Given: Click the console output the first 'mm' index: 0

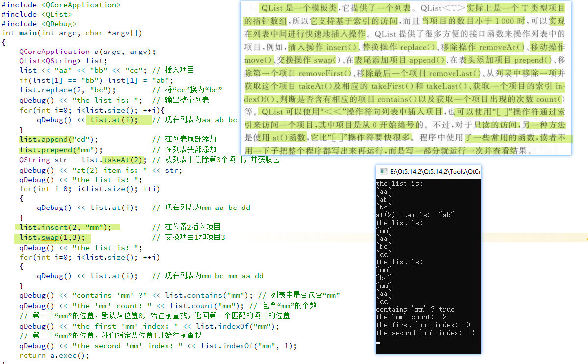Looking at the screenshot, I should [423, 325].
